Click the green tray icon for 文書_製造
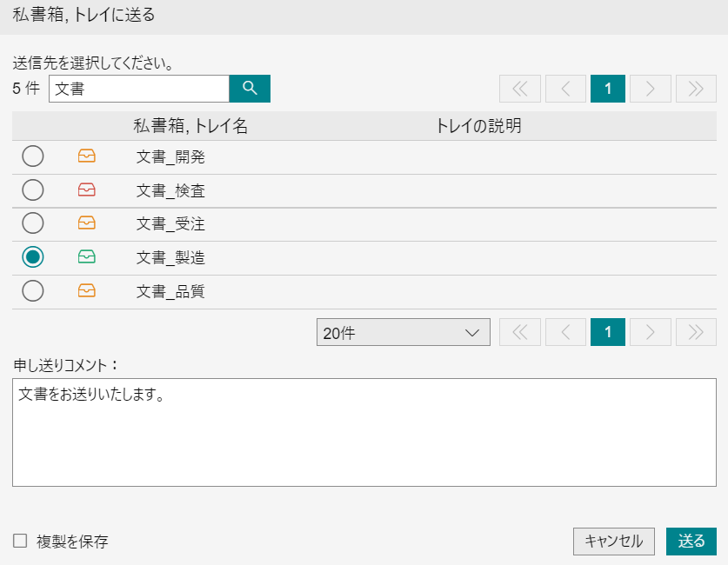 coord(87,256)
